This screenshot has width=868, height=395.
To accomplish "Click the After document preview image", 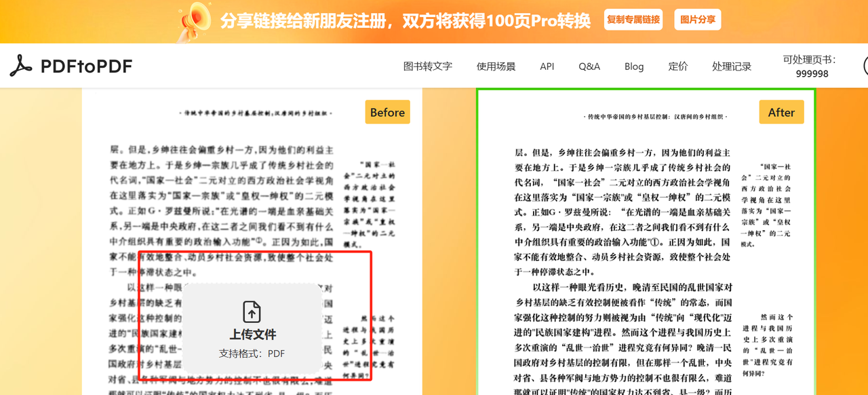I will click(x=646, y=242).
